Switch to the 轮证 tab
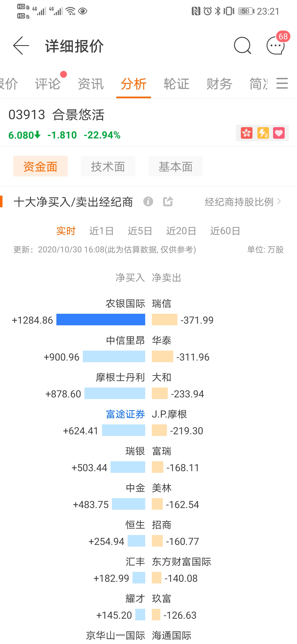Screen dimensions: 297x644 coord(176,84)
